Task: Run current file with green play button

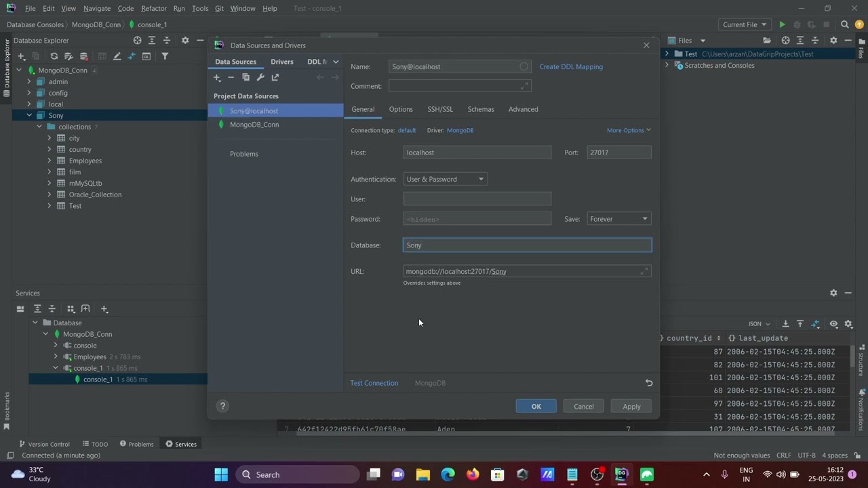Action: pyautogui.click(x=782, y=24)
